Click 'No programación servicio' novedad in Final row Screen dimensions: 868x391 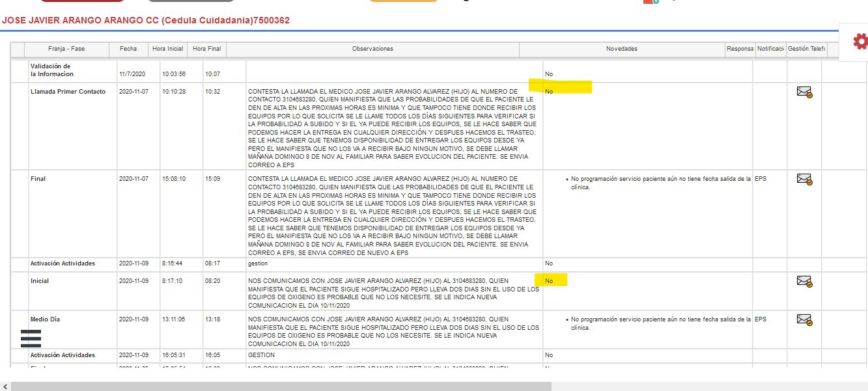pos(660,183)
